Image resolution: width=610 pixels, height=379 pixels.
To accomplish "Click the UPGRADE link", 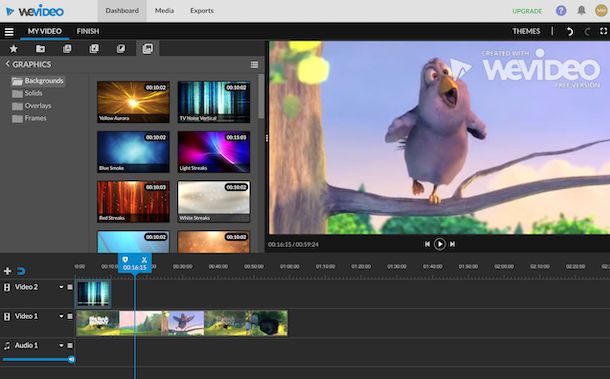I will (x=527, y=11).
